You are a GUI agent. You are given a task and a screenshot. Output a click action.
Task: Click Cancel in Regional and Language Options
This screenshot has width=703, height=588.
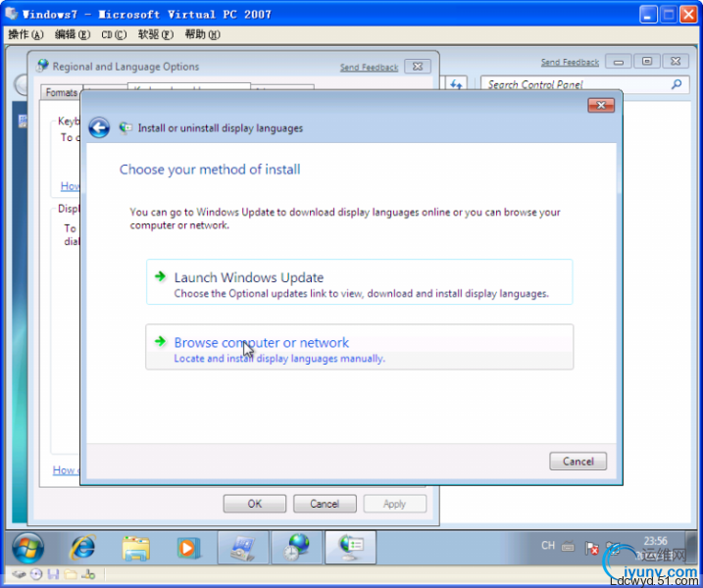click(325, 504)
